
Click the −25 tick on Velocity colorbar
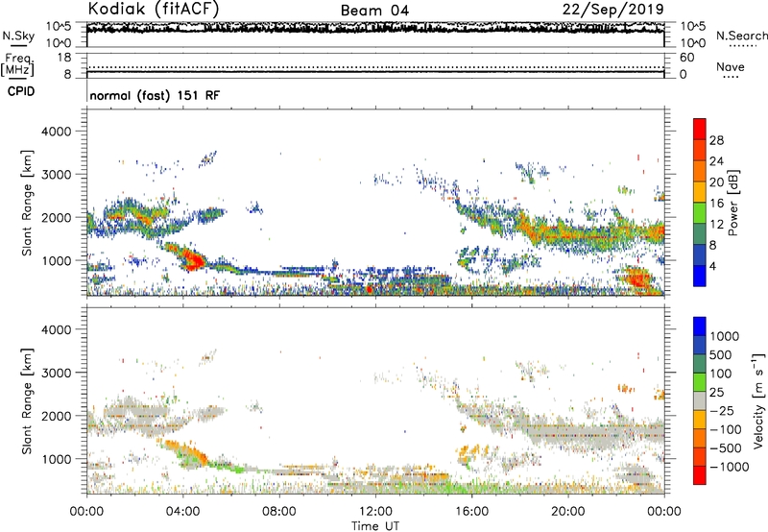point(722,411)
